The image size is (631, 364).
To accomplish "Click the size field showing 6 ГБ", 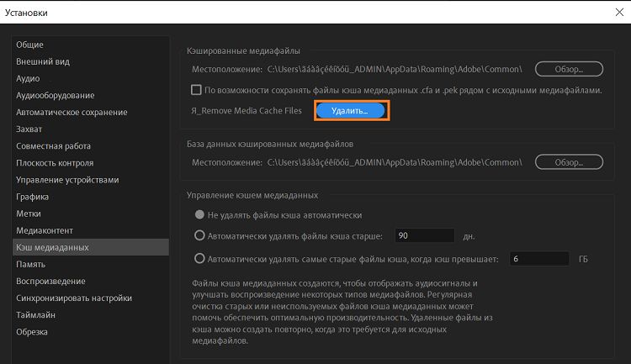I will point(539,259).
